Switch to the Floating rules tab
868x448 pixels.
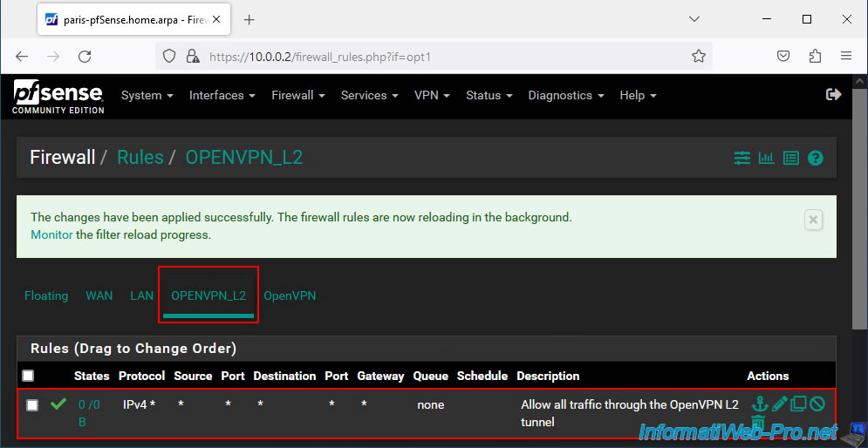pos(46,295)
